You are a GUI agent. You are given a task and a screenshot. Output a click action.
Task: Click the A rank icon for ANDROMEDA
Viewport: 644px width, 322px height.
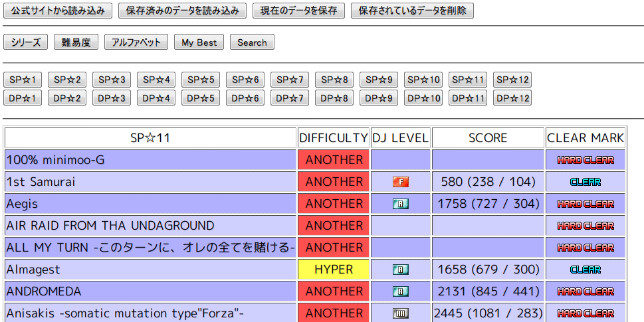[x=401, y=291]
